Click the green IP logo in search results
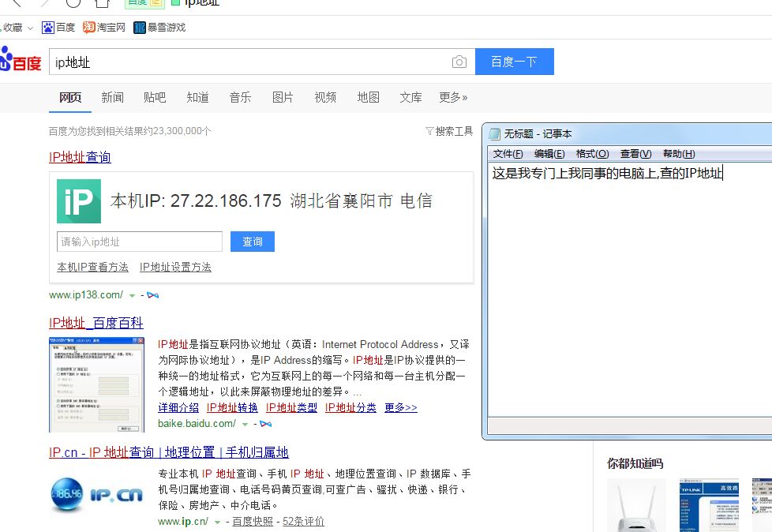 [x=78, y=203]
